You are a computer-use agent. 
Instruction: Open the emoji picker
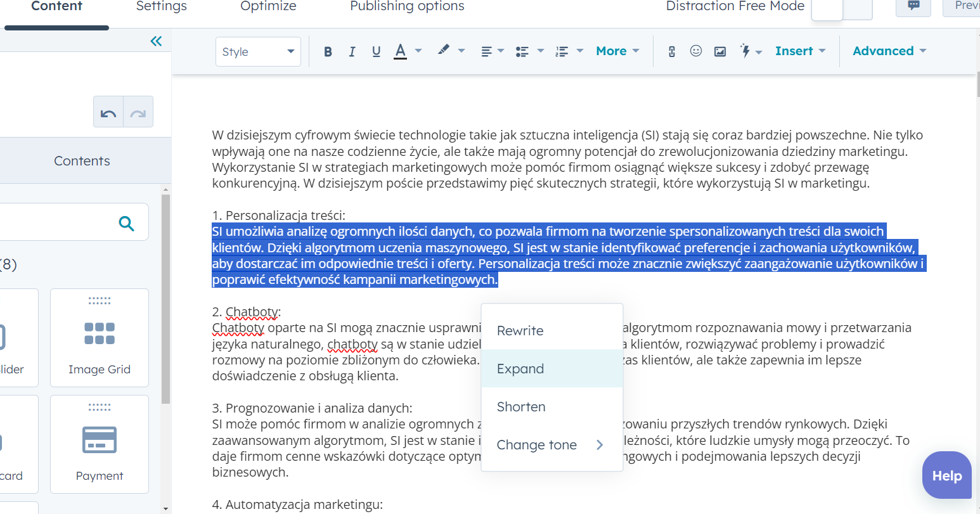click(x=696, y=51)
